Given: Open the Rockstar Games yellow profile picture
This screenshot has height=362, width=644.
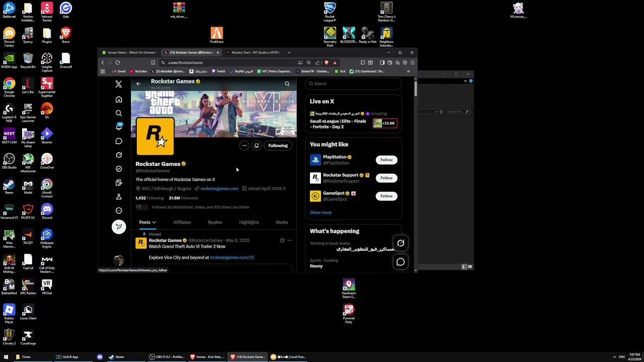Looking at the screenshot, I should 155,136.
